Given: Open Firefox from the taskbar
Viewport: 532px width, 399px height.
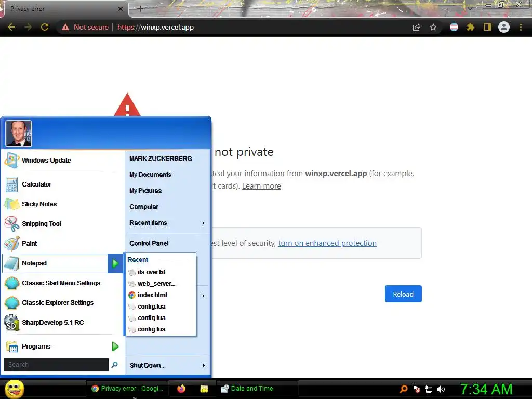Looking at the screenshot, I should tap(181, 389).
